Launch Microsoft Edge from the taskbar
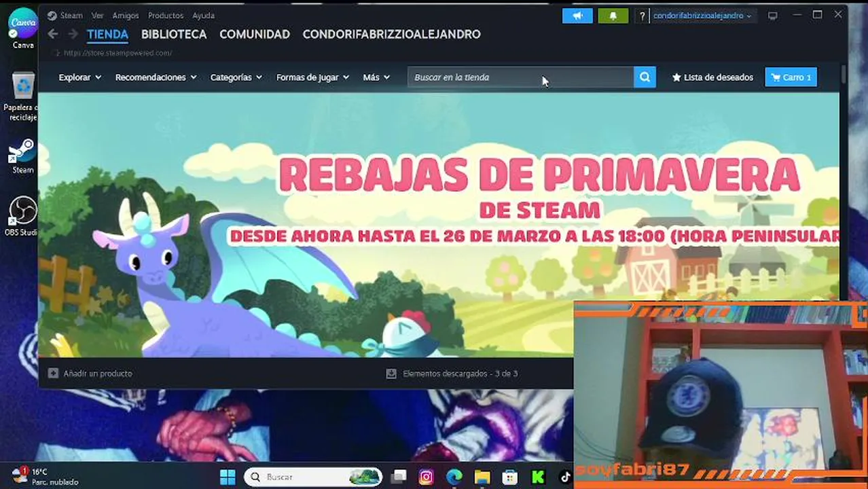The image size is (868, 489). coord(454,477)
